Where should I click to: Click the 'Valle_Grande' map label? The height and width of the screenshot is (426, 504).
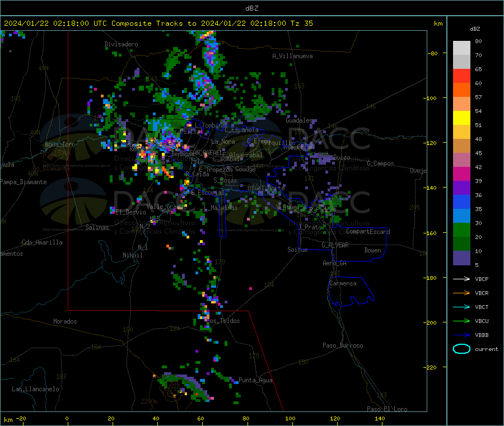pyautogui.click(x=166, y=206)
